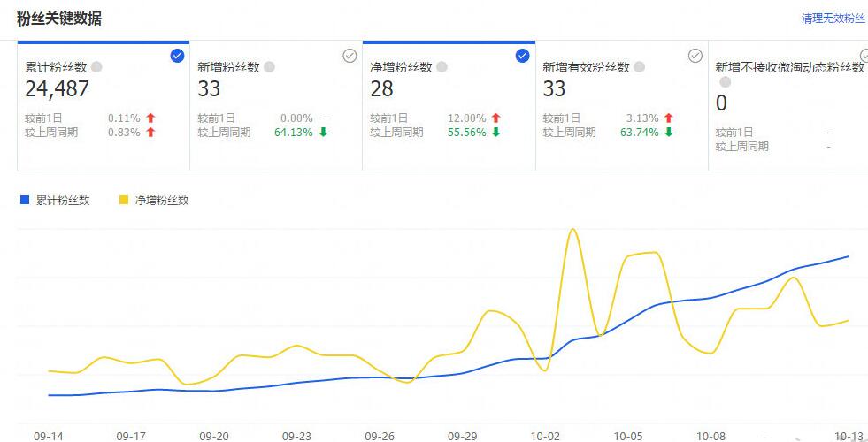Check the 新增粉丝数 metric checkmark
Viewport: 868px width, 442px height.
click(x=350, y=56)
